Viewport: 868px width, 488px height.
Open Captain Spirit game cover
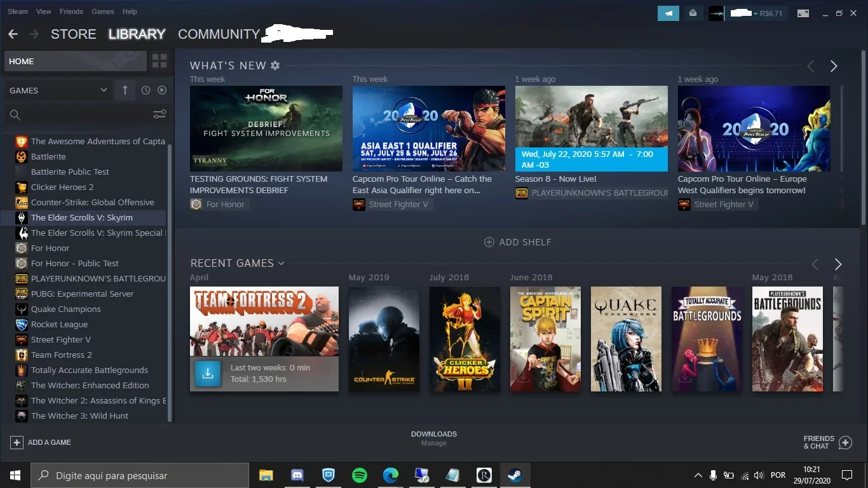[545, 339]
